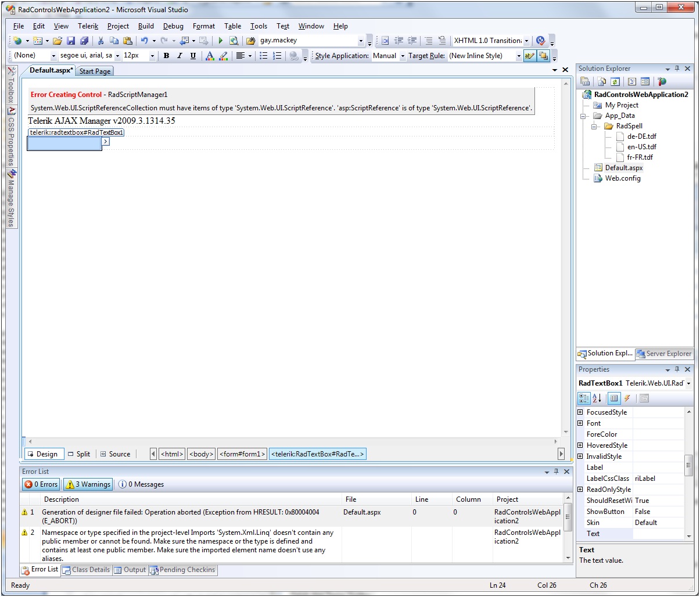Open the block format (None) dropdown

54,56
